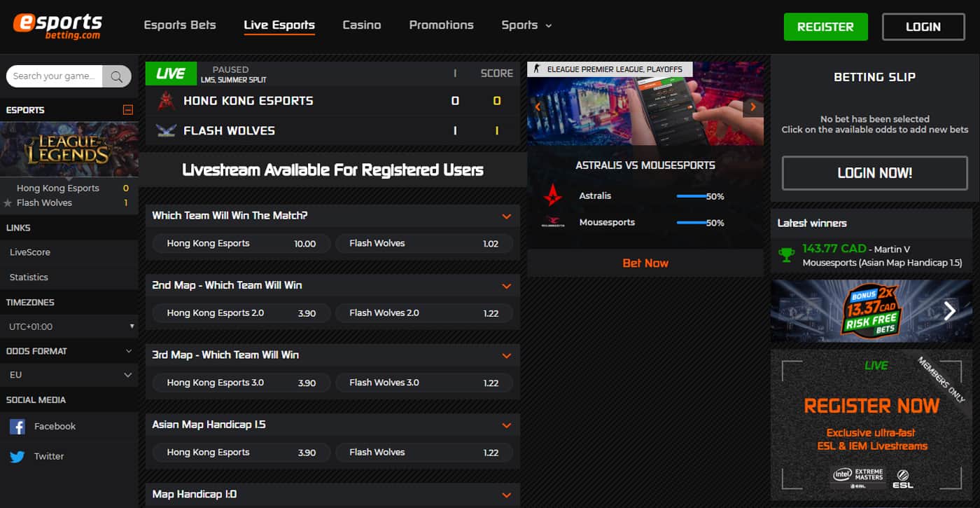
Task: Click next arrow on Risk Free Bets banner
Action: 950,310
